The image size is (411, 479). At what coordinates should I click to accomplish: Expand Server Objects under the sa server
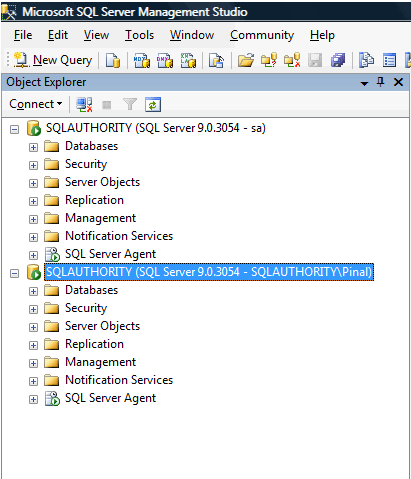tap(33, 183)
